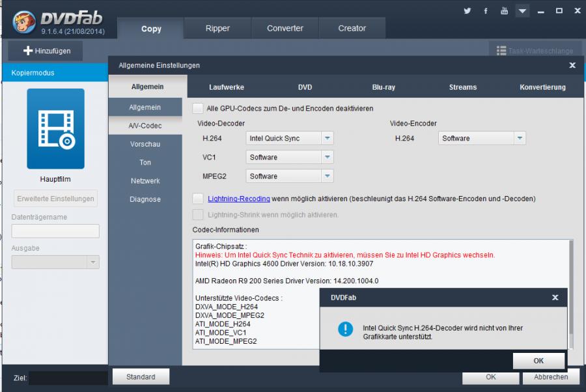This screenshot has height=392, width=586.
Task: Click the DXVA_MODE_H264 codec entry
Action: point(227,307)
